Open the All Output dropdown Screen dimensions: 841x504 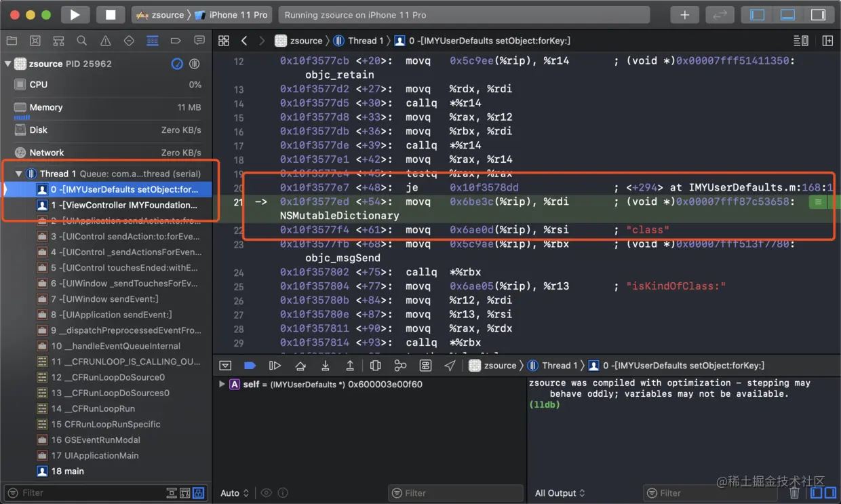pos(560,493)
